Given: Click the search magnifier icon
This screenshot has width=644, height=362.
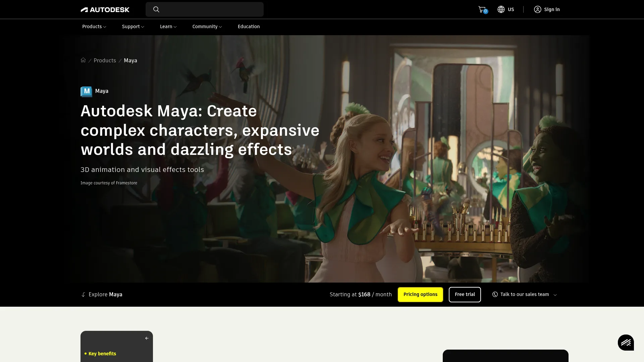Looking at the screenshot, I should pos(156,9).
